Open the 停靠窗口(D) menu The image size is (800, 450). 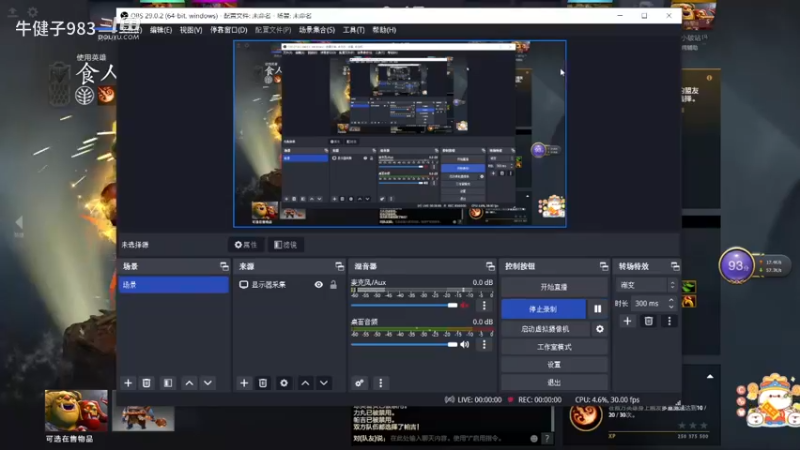coord(229,30)
